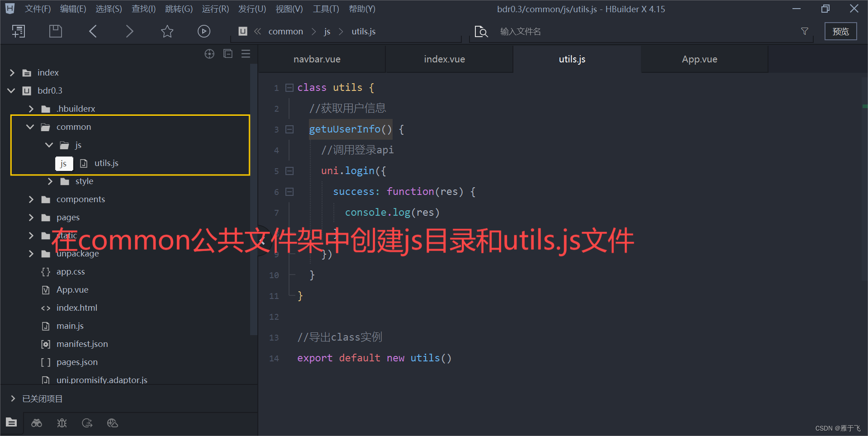Screen dimensions: 868x436
Task: Select utils.js in the project tree
Action: [106, 163]
